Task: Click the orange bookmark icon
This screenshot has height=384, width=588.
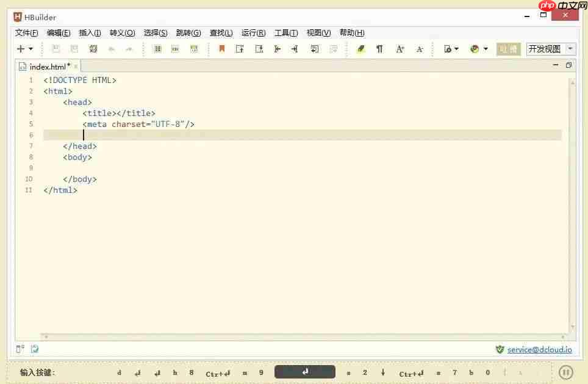Action: pyautogui.click(x=221, y=49)
